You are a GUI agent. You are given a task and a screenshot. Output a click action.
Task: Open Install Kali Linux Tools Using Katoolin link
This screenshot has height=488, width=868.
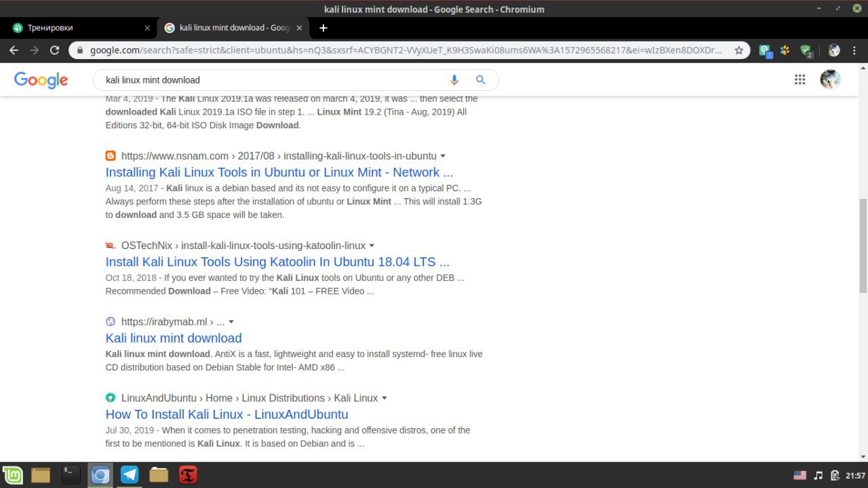pos(277,262)
